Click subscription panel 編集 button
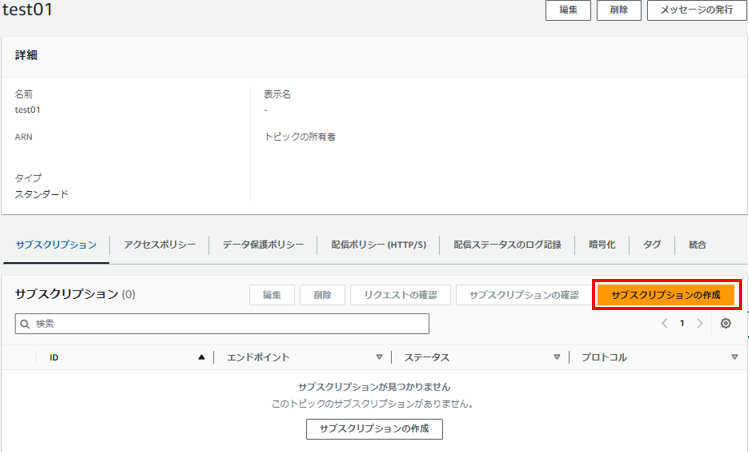Image resolution: width=749 pixels, height=452 pixels. pyautogui.click(x=272, y=295)
